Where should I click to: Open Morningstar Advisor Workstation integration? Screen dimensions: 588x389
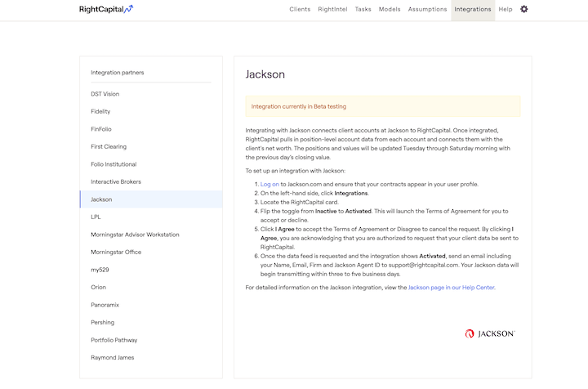click(x=151, y=235)
